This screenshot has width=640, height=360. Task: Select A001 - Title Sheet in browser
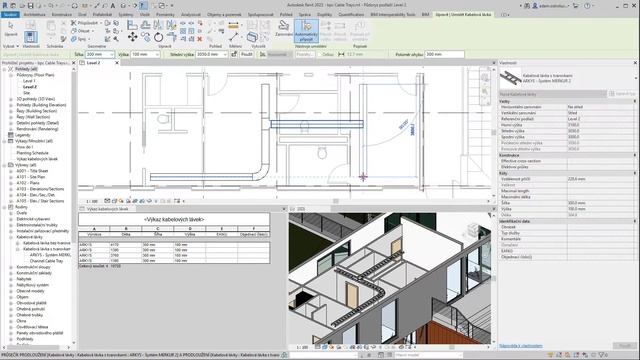(x=32, y=171)
